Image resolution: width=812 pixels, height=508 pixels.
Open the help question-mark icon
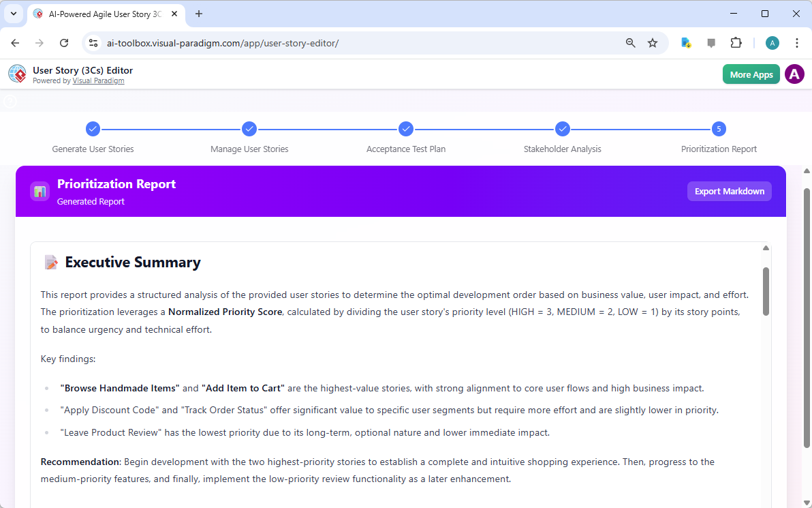pos(10,101)
